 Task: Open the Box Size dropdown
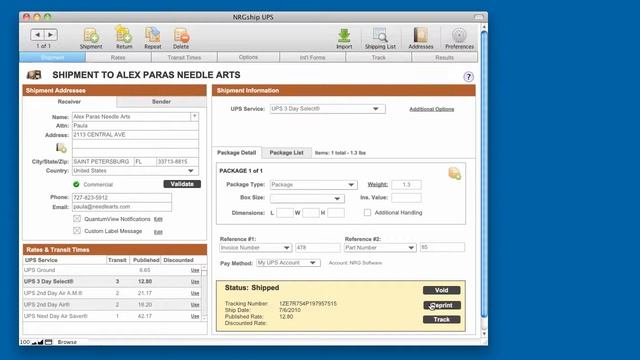307,198
